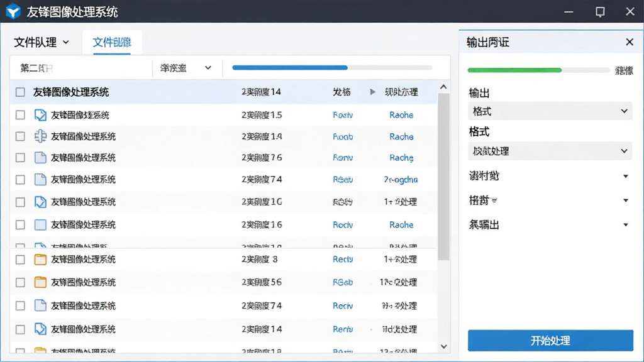Tick the checkbox of the plugin-icon row

point(20,136)
